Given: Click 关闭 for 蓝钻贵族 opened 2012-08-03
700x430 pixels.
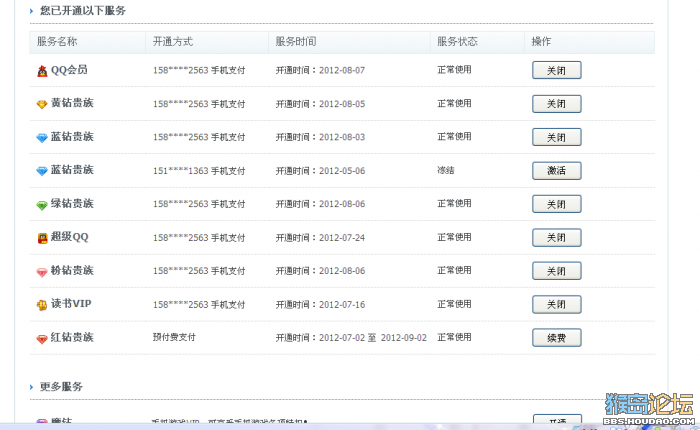Looking at the screenshot, I should pos(556,137).
